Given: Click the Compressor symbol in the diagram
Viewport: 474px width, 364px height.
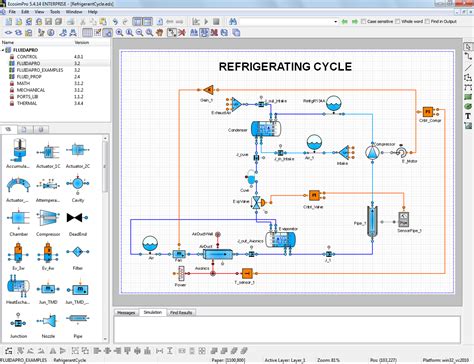Looking at the screenshot, I should point(372,152).
